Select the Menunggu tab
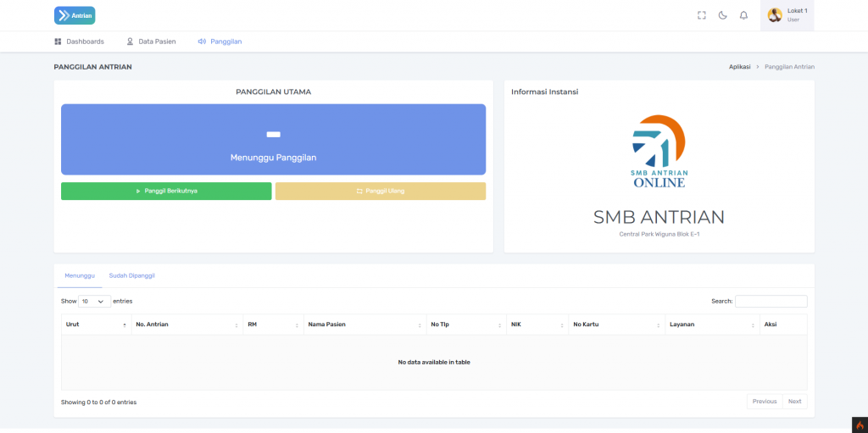The width and height of the screenshot is (868, 433). tap(78, 275)
